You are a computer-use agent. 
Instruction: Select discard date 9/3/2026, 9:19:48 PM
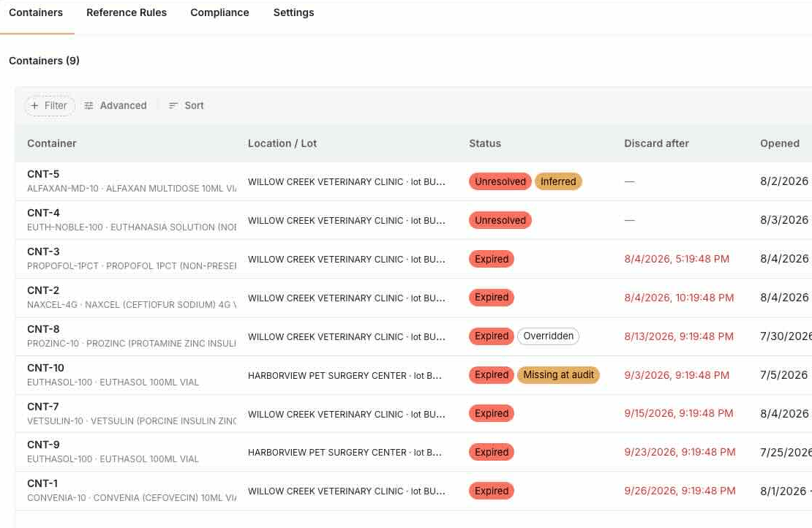(x=677, y=375)
